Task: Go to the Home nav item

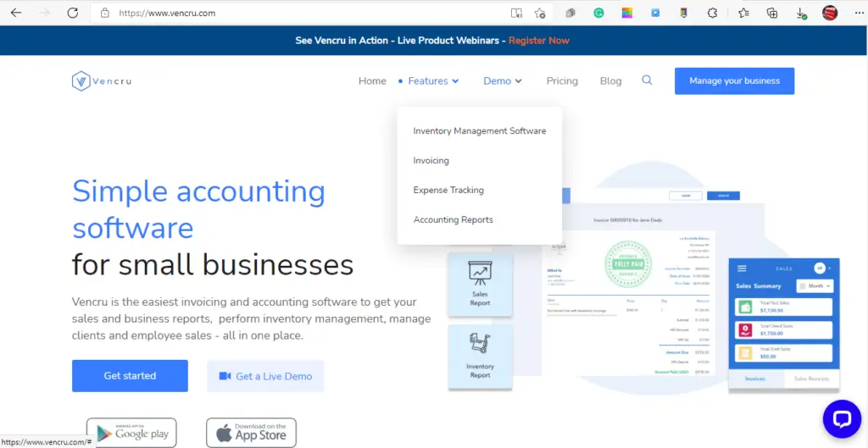Action: [372, 81]
